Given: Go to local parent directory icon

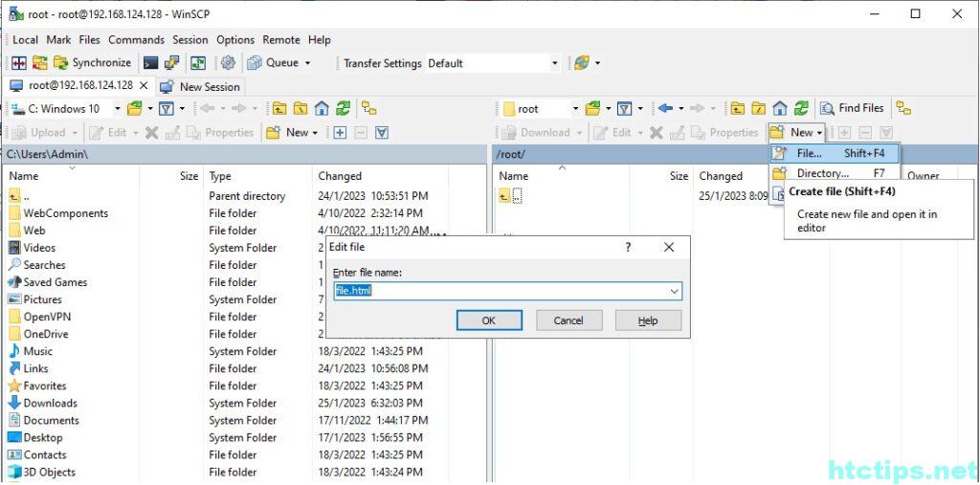Looking at the screenshot, I should [279, 109].
